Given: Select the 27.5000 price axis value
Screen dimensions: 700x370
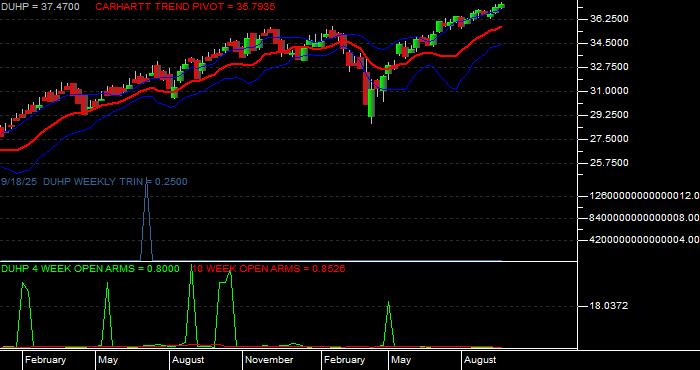Looking at the screenshot, I should (609, 139).
